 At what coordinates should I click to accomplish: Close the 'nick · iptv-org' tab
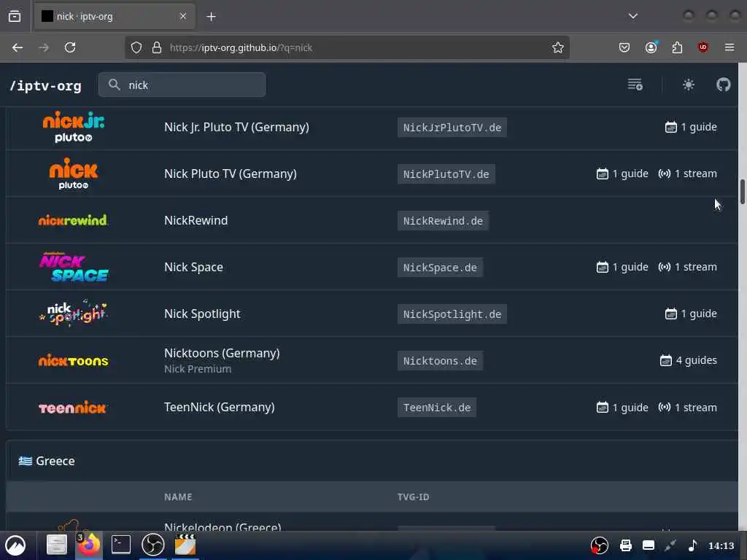183,16
